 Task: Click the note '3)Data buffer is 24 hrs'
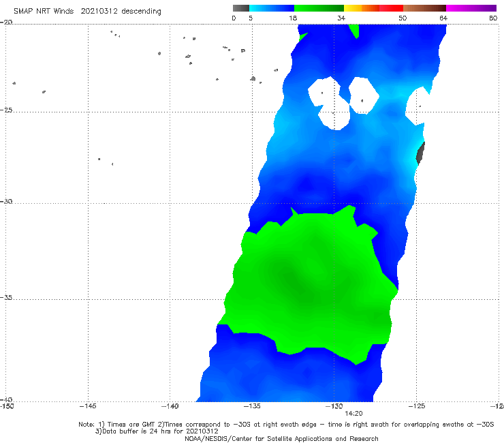click(157, 431)
